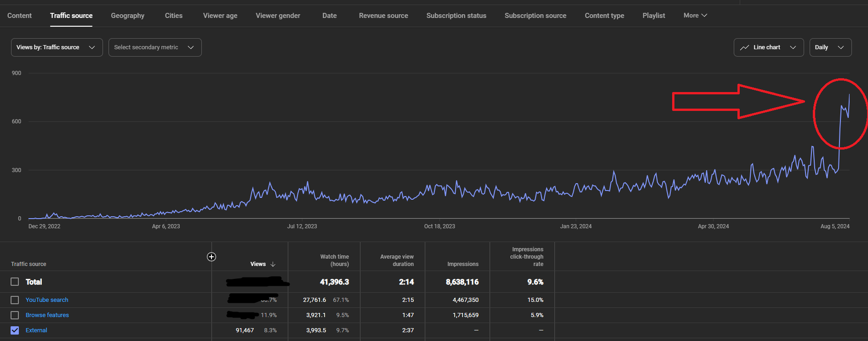Open the External traffic source link

(36, 330)
